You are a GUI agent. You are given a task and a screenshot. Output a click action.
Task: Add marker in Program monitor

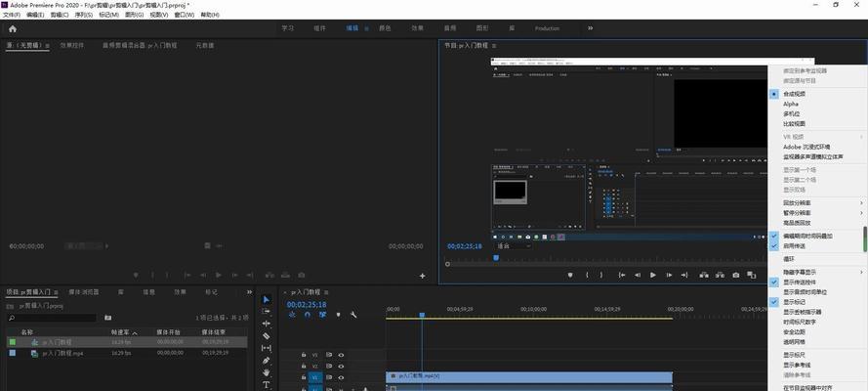pyautogui.click(x=571, y=275)
